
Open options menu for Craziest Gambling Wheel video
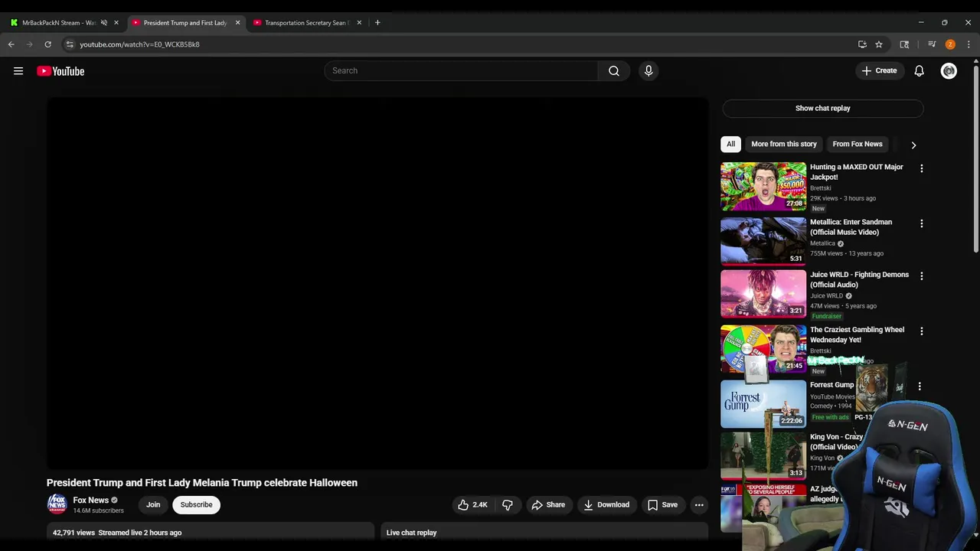(922, 331)
